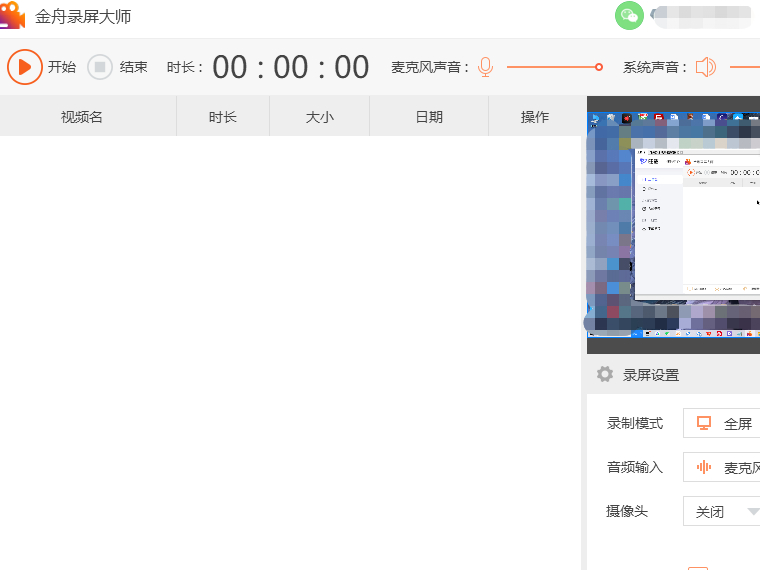The height and width of the screenshot is (570, 760).
Task: Adjust the microphone volume slider handle
Action: pyautogui.click(x=599, y=67)
